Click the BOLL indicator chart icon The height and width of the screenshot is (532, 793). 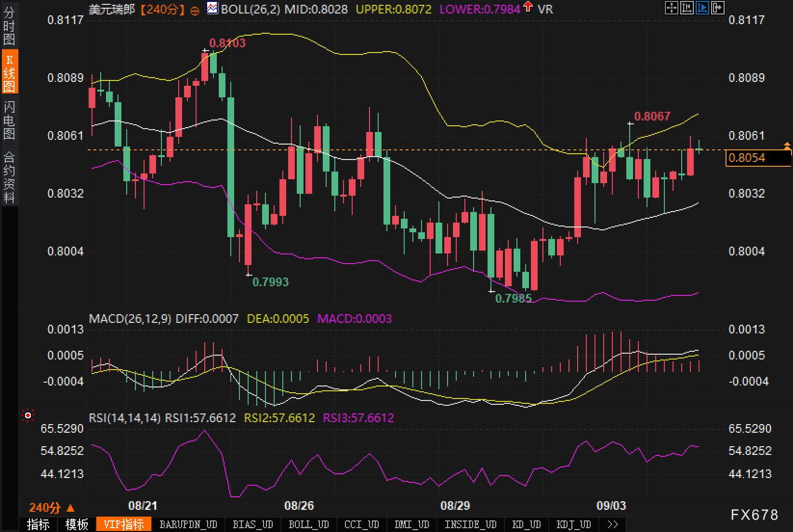click(211, 8)
